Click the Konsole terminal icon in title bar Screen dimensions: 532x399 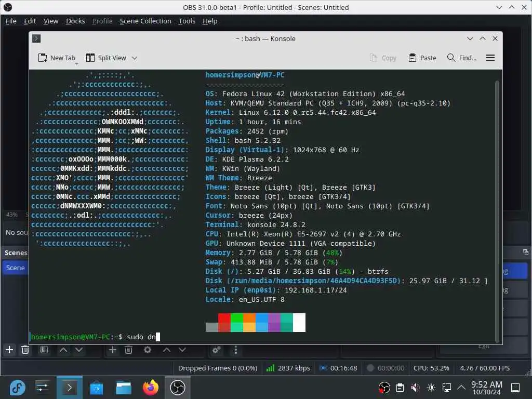click(x=36, y=38)
